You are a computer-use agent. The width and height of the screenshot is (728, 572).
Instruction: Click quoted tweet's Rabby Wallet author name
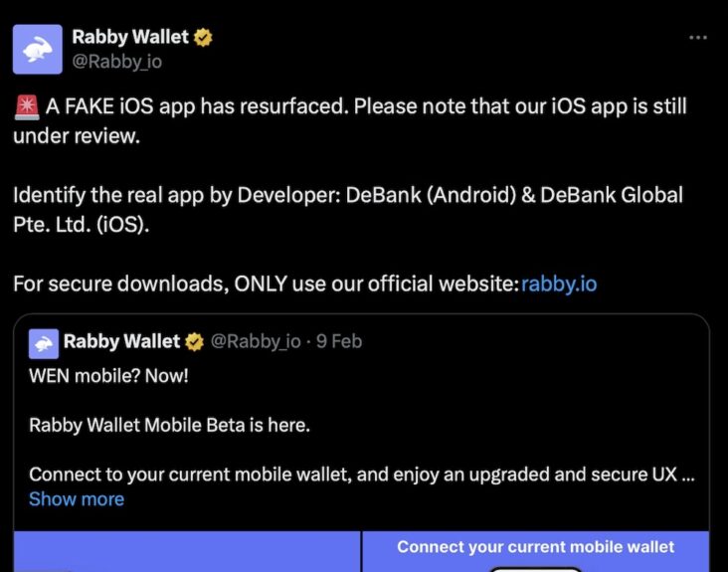coord(121,341)
